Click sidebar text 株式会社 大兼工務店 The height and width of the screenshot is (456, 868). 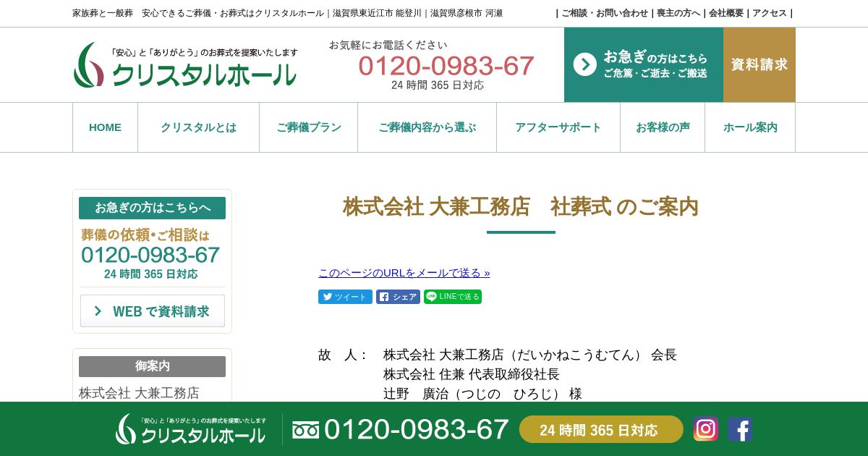tap(139, 393)
